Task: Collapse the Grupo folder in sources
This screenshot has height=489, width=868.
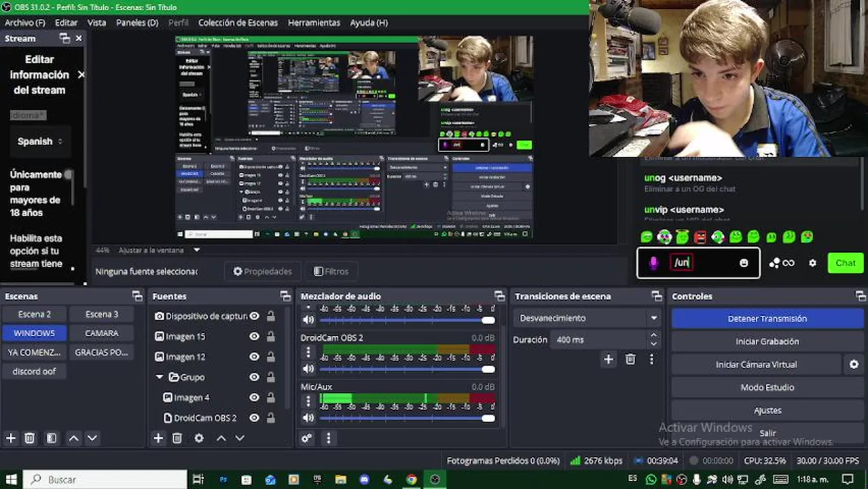Action: click(x=160, y=378)
